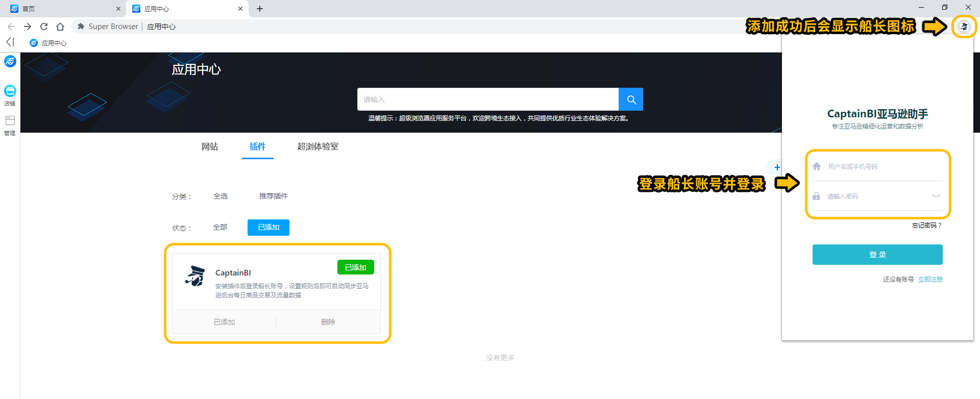Switch to the 网站 tab
Viewport: 980px width, 399px height.
(210, 146)
